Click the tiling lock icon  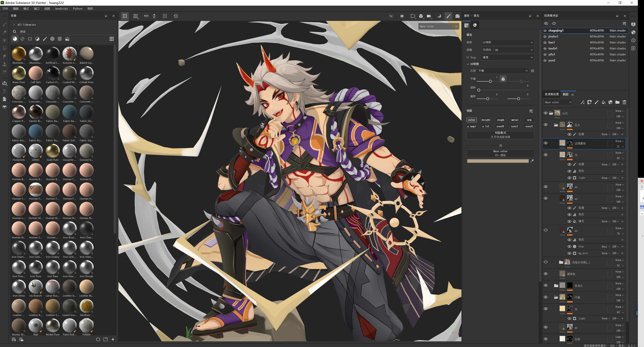click(503, 79)
